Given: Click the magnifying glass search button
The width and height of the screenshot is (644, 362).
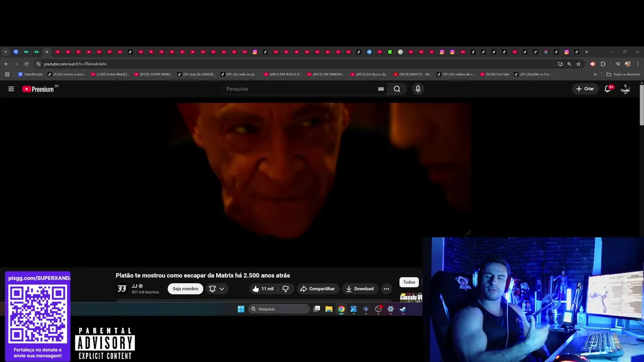Looking at the screenshot, I should click(397, 89).
